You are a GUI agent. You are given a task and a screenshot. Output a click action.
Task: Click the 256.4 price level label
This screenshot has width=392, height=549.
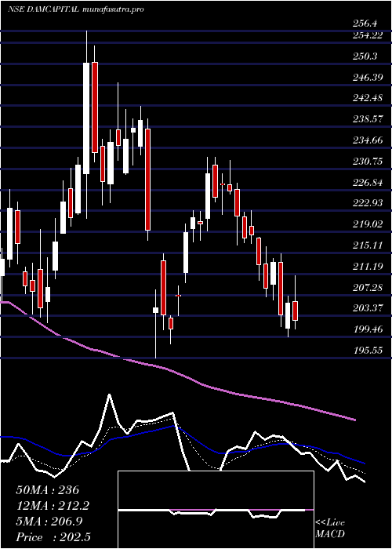365,24
